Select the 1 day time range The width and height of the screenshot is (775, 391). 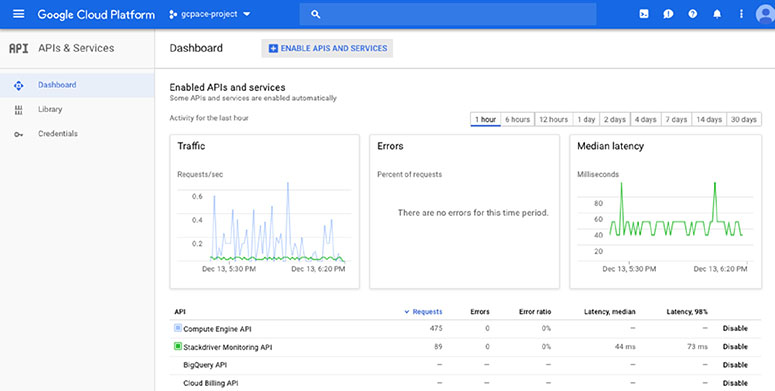(x=586, y=120)
